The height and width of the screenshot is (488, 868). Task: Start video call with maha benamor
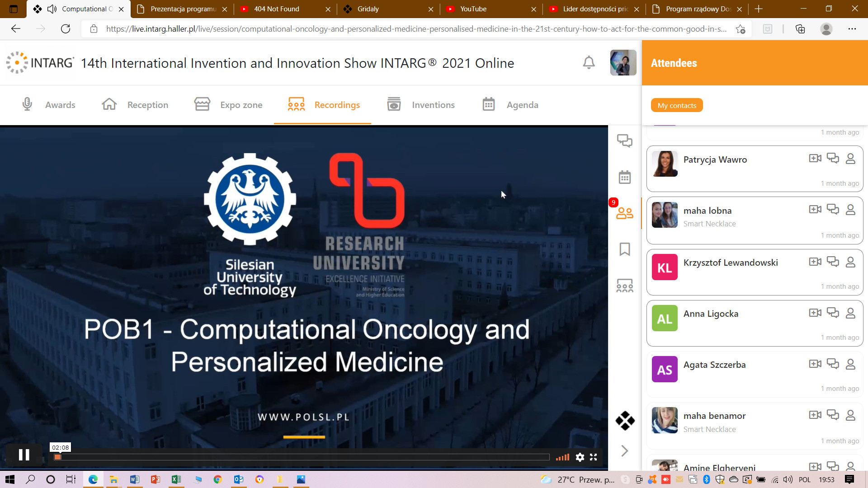pyautogui.click(x=815, y=415)
